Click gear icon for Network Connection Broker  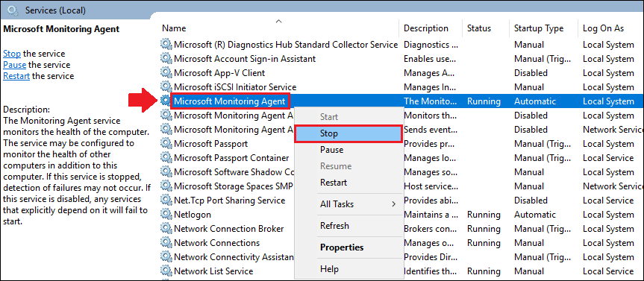tap(166, 229)
